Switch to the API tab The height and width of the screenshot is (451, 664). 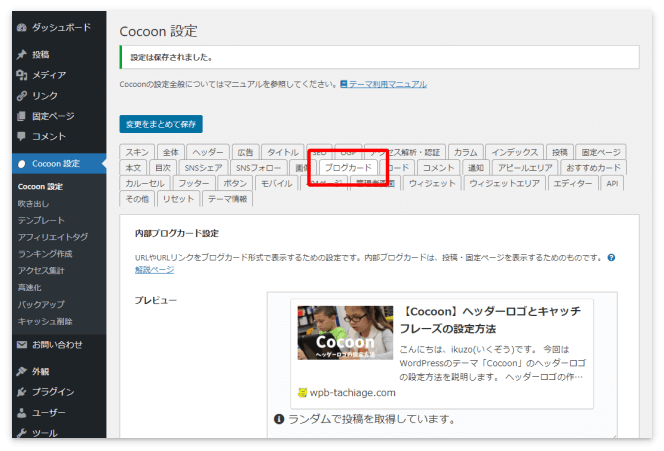click(x=612, y=183)
